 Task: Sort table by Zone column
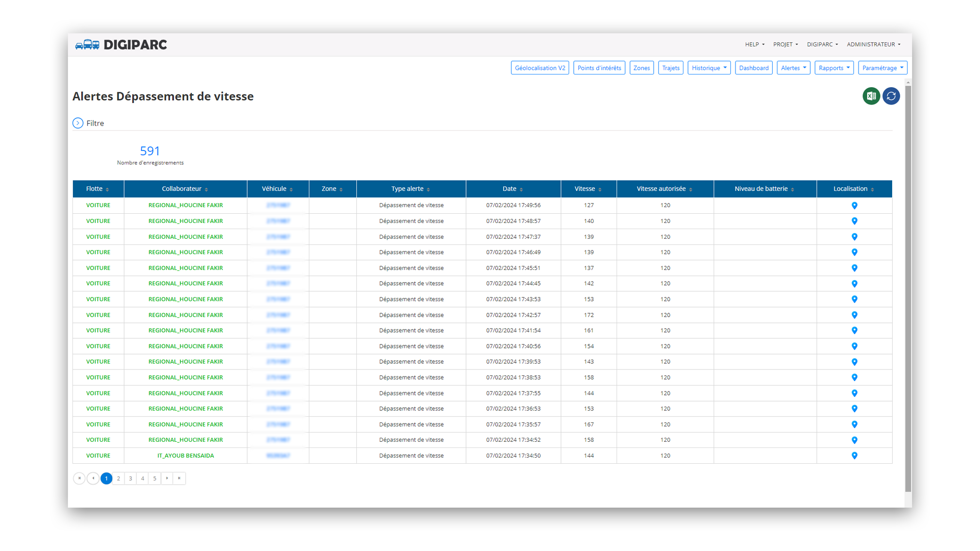(x=332, y=189)
